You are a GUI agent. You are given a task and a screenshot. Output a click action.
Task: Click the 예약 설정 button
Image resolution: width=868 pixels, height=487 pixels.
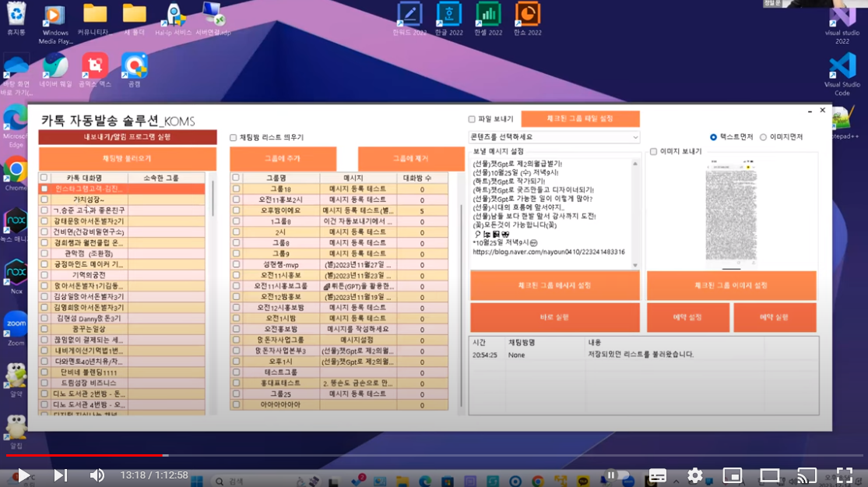point(688,317)
